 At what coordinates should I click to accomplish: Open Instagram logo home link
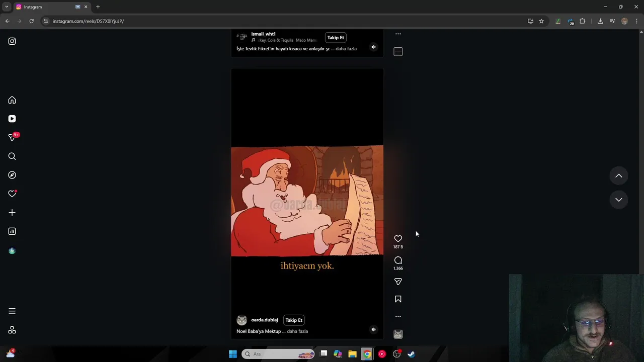12,41
